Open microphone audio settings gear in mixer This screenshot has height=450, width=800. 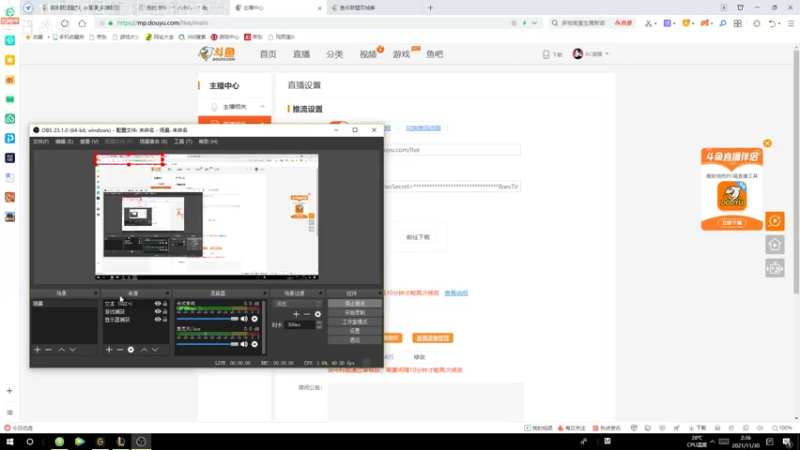255,344
